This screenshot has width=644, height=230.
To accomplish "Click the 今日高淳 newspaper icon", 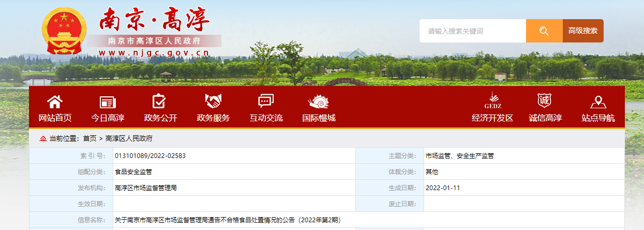I will (108, 102).
